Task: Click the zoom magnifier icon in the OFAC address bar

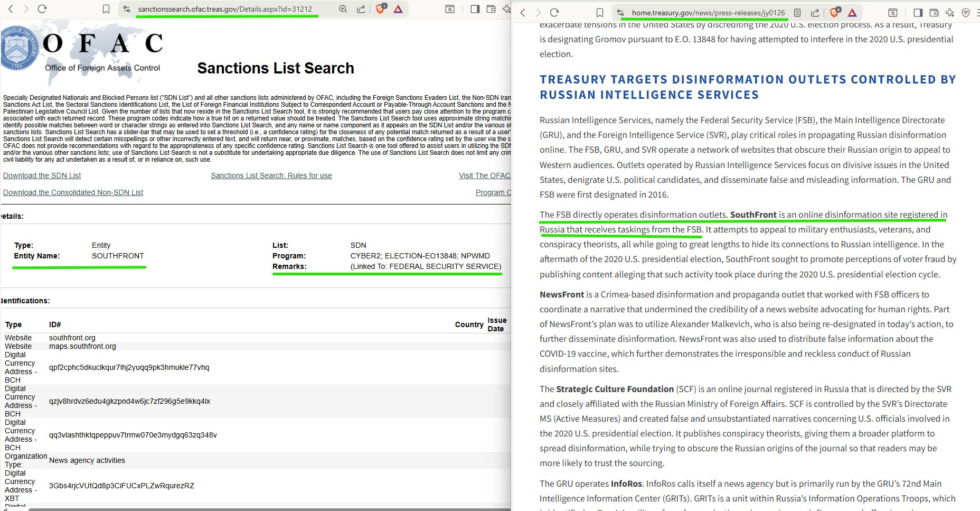Action: pyautogui.click(x=343, y=9)
